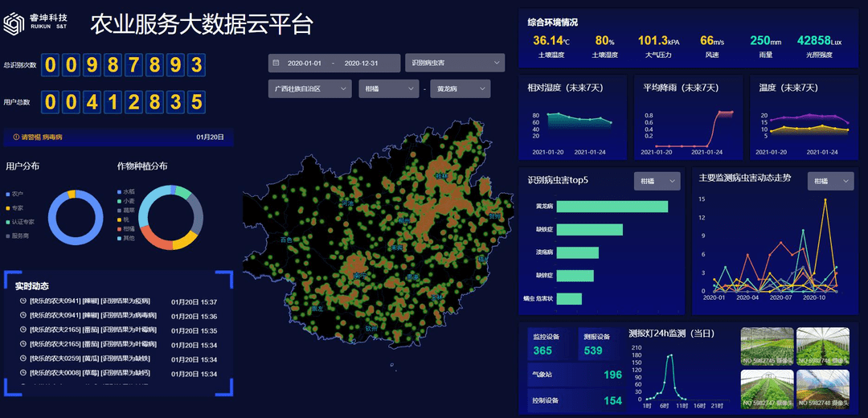Click the yellow 专家 segment of user donut

(71, 194)
